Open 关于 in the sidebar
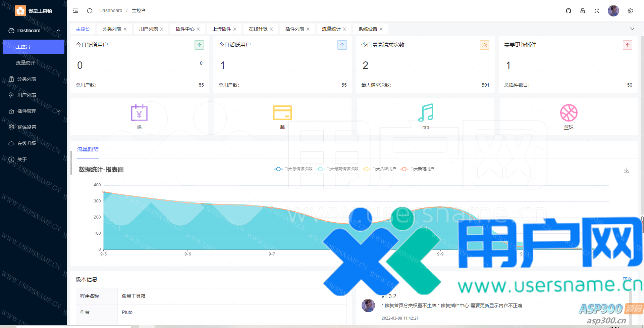The width and height of the screenshot is (644, 328). (x=34, y=159)
